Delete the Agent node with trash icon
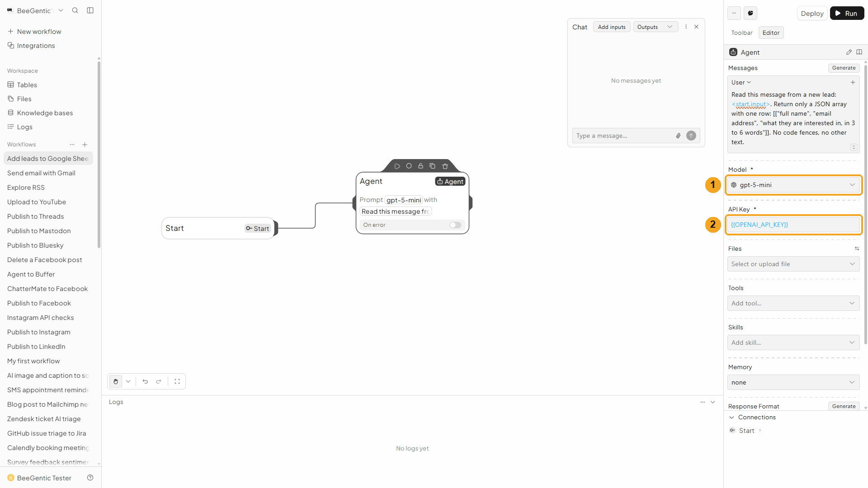 (445, 166)
